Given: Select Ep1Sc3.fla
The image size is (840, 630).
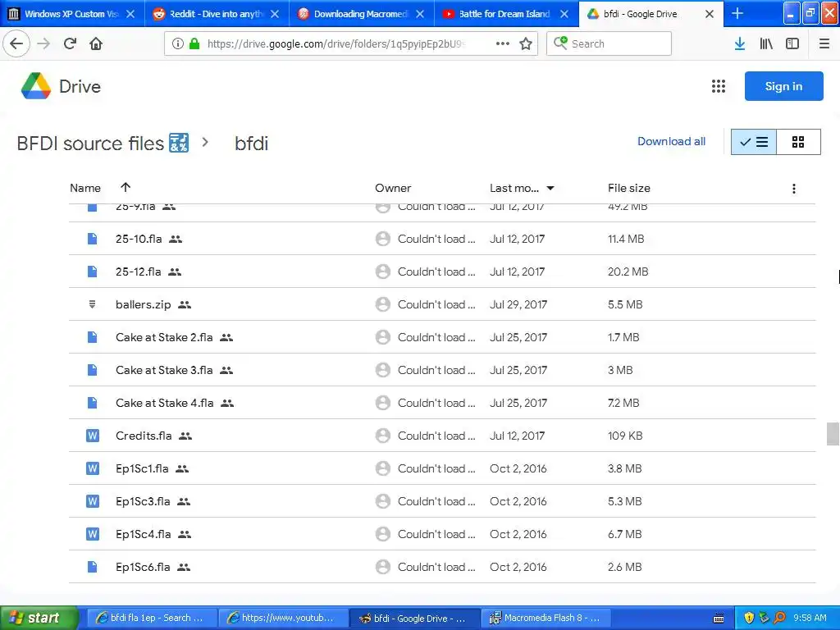Looking at the screenshot, I should pyautogui.click(x=143, y=501).
